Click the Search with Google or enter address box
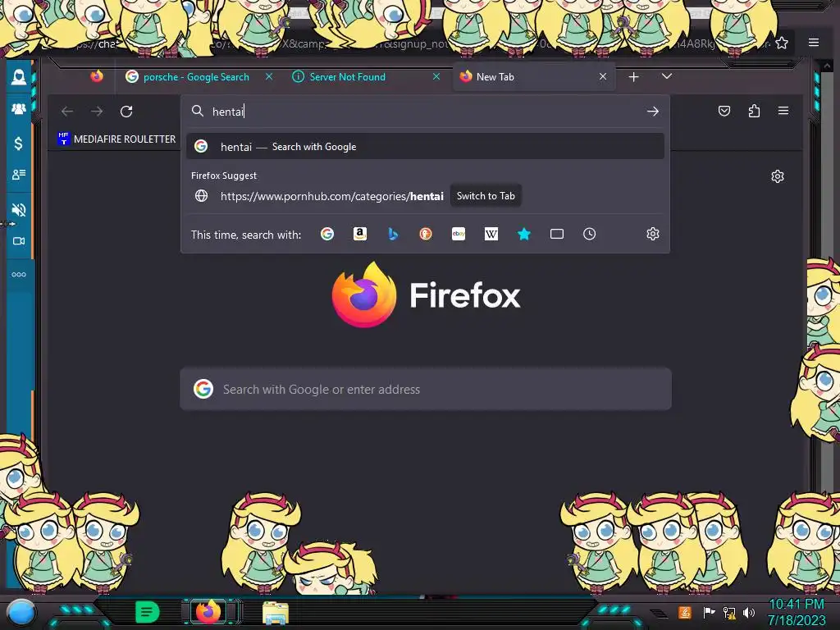The width and height of the screenshot is (840, 630). tap(426, 389)
